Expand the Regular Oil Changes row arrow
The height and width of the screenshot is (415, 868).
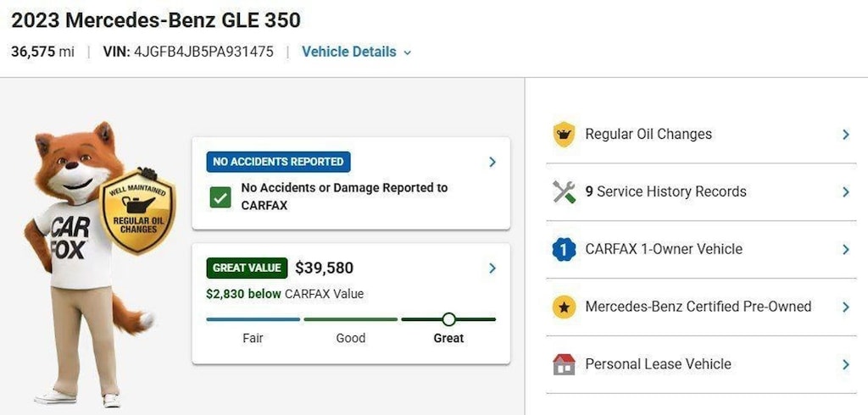tap(845, 135)
